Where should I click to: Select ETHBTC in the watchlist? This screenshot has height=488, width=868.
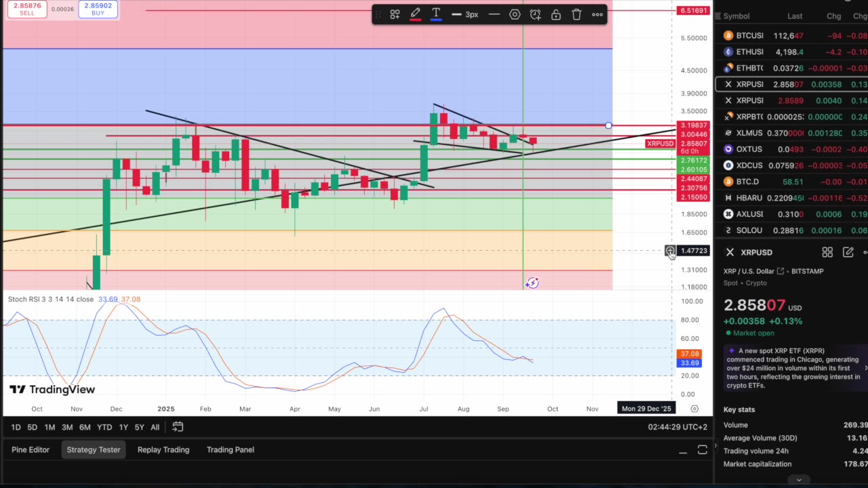[791, 68]
